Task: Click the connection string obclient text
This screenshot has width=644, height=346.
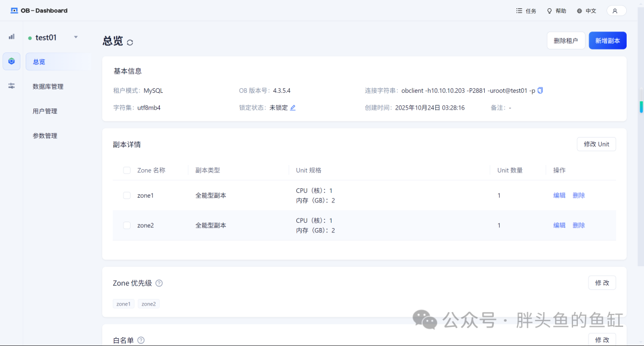Action: pyautogui.click(x=468, y=91)
